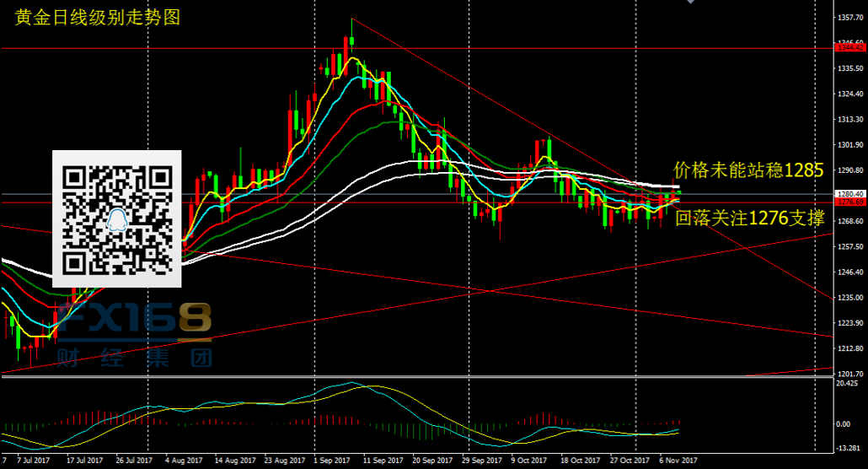Click the red 1344.42 price tag
868x469 pixels.
point(850,48)
